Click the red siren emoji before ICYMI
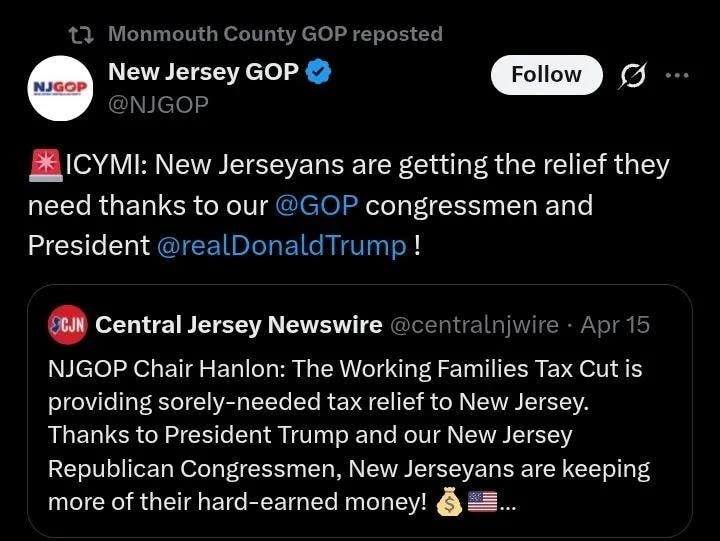 [45, 165]
